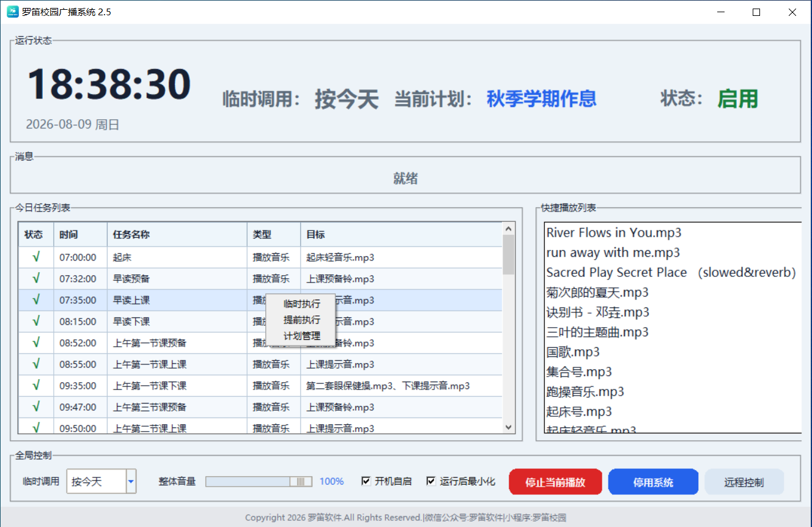Select 集合号.mp3
Viewport: 812px width, 527px height.
673,372
